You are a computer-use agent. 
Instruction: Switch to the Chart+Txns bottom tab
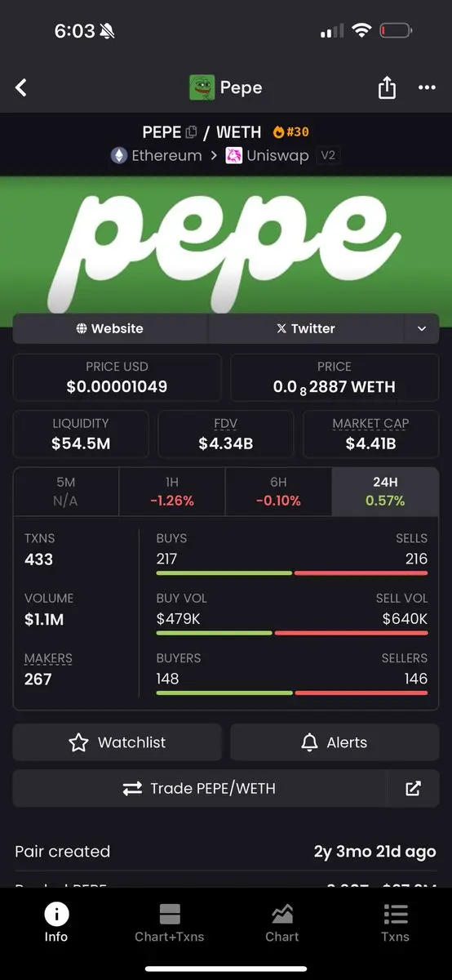[170, 923]
